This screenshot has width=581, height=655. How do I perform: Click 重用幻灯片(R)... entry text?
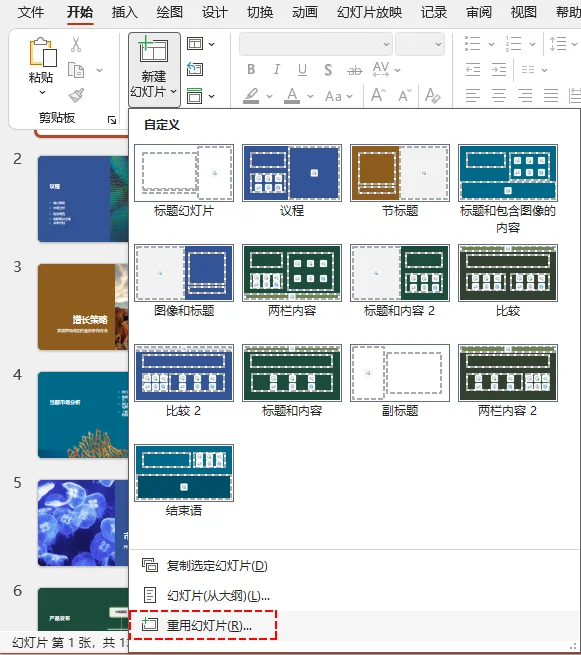pyautogui.click(x=209, y=625)
